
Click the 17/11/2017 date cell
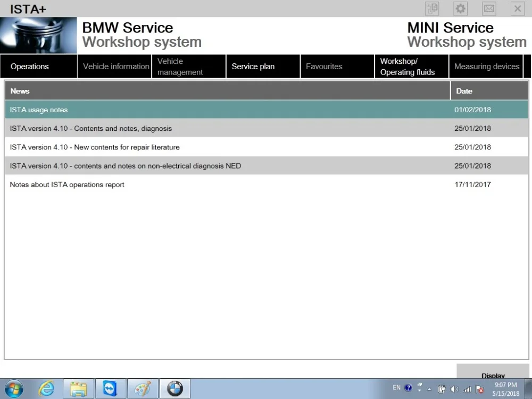click(472, 185)
